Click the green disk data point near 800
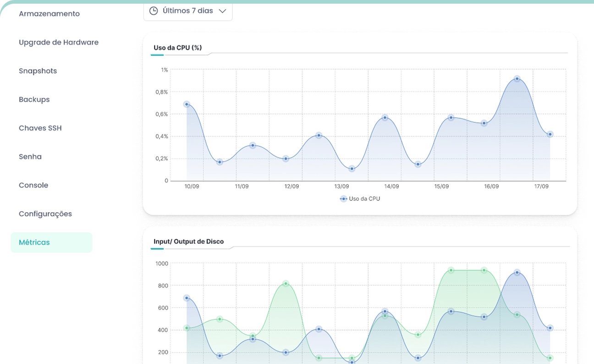594x364 pixels. 286,284
